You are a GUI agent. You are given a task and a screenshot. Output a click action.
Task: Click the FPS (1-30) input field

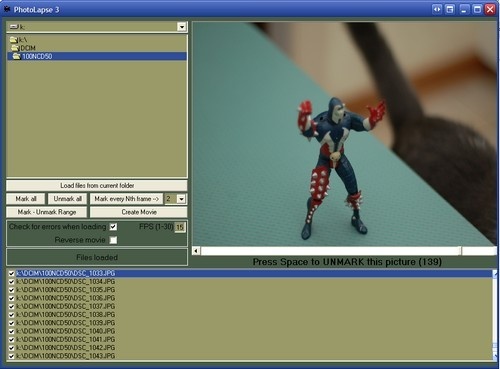tap(180, 227)
